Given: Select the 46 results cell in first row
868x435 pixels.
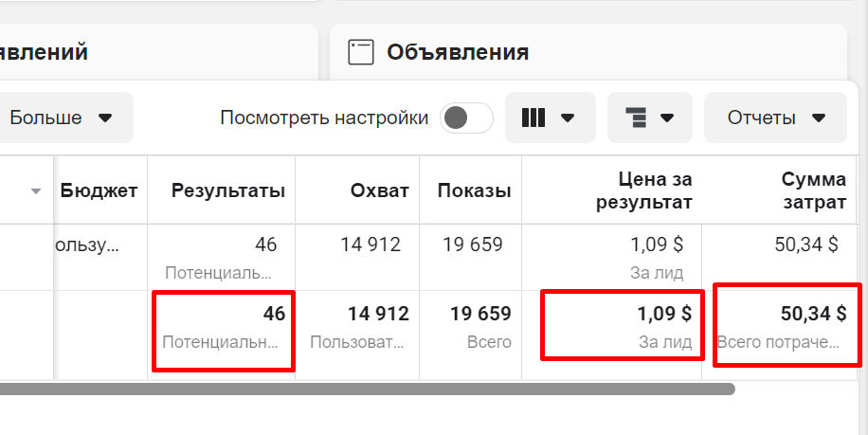Looking at the screenshot, I should 222,257.
